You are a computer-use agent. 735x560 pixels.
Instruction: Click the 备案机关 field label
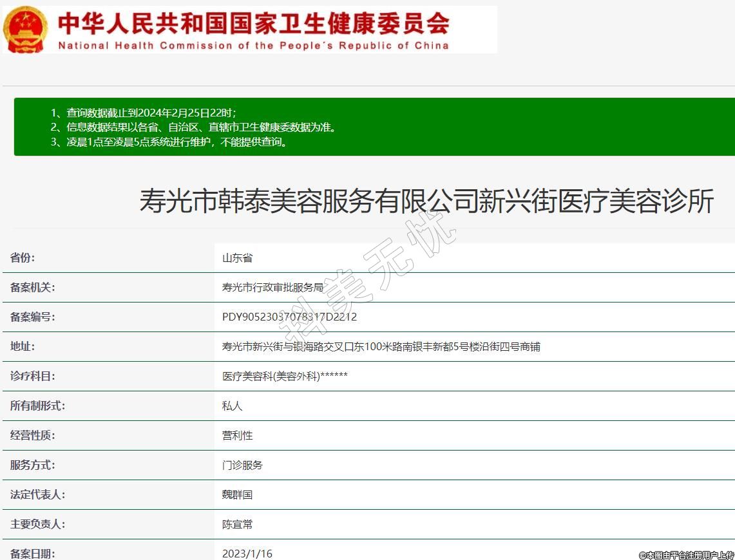32,288
